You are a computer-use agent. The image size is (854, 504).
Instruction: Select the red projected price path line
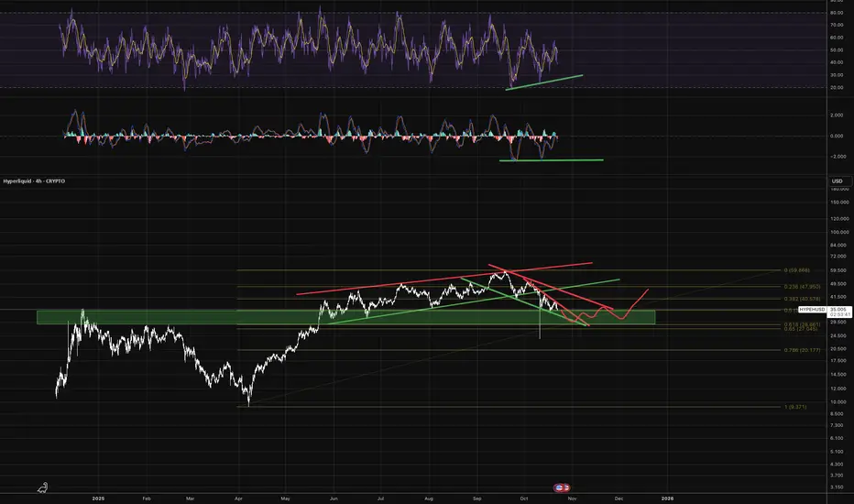(605, 305)
